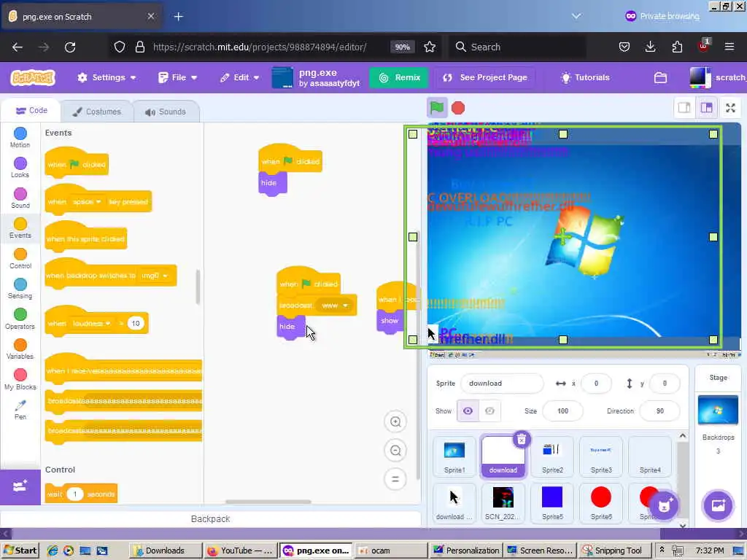
Task: Click the sprite x position field
Action: pos(596,384)
